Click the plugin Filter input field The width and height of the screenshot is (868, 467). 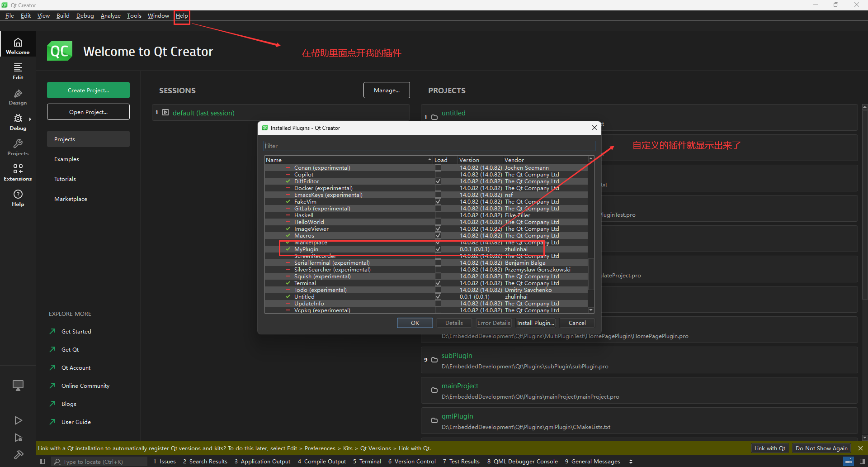429,146
